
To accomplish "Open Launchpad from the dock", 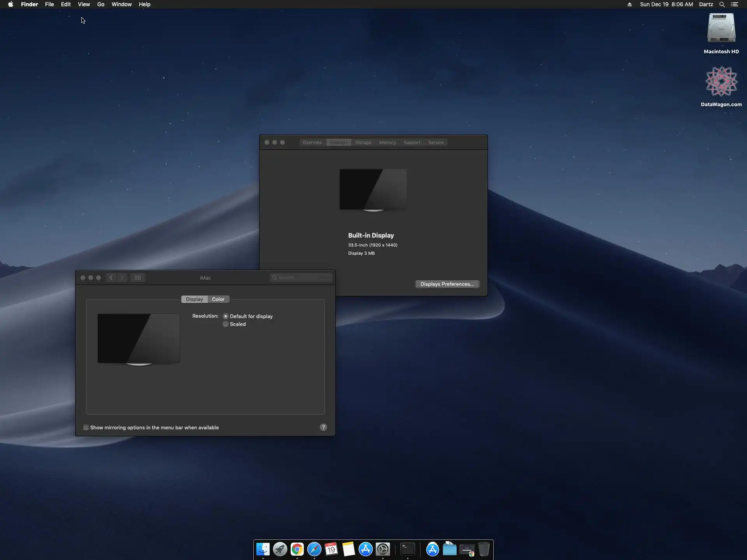I will pos(280,549).
